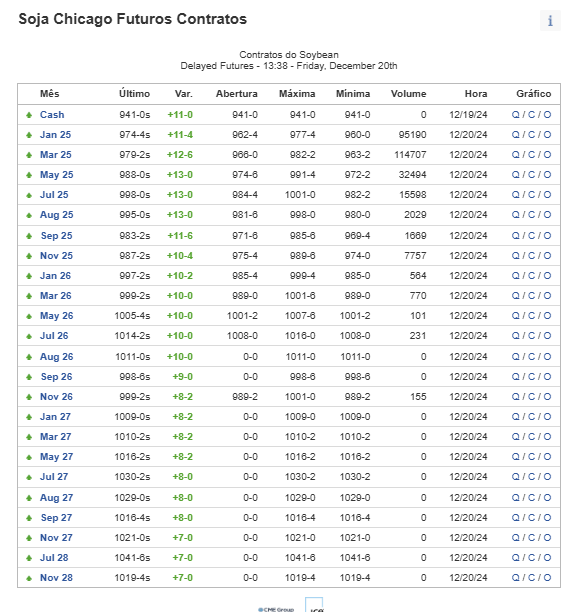
Task: Click the CME Group logo at bottom
Action: pyautogui.click(x=276, y=609)
